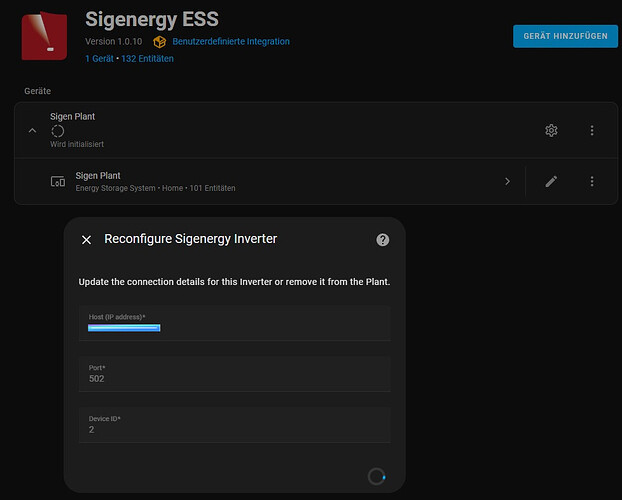This screenshot has height=500, width=622.
Task: Click the Sigenergy ESS red logo
Action: pyautogui.click(x=45, y=37)
